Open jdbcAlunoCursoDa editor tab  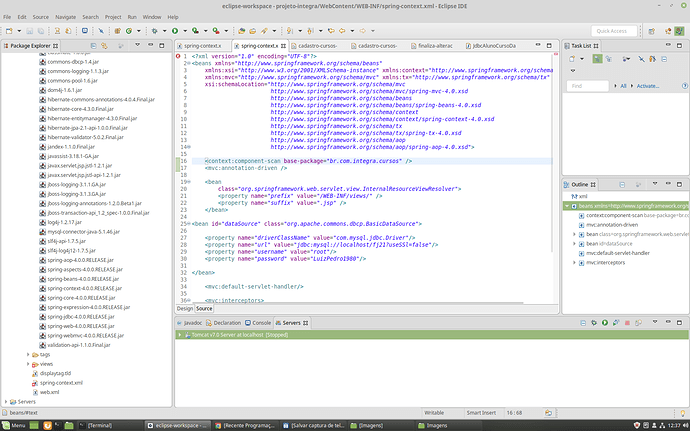(x=490, y=45)
